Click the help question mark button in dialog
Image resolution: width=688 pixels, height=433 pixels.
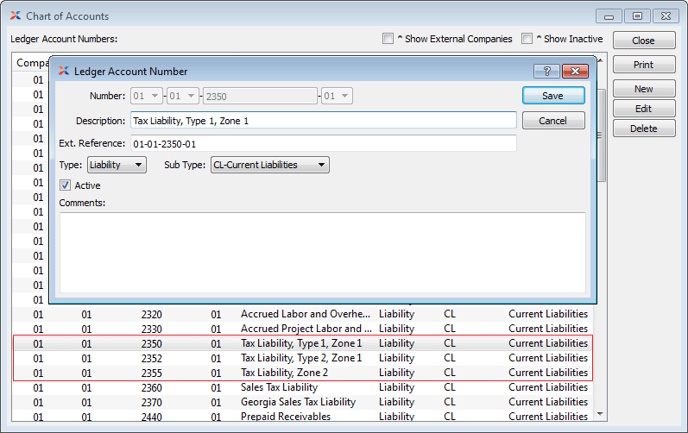click(x=546, y=72)
